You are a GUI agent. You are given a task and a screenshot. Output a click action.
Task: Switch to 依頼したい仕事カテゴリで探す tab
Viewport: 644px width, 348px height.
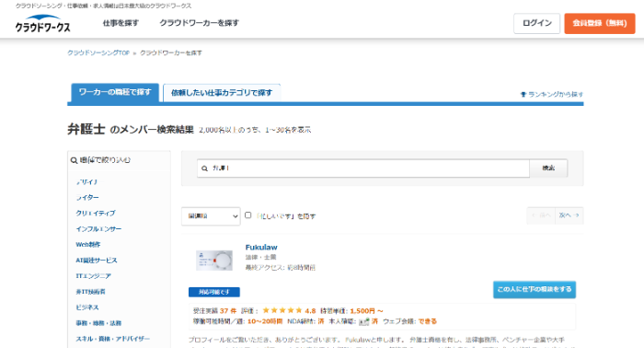222,93
